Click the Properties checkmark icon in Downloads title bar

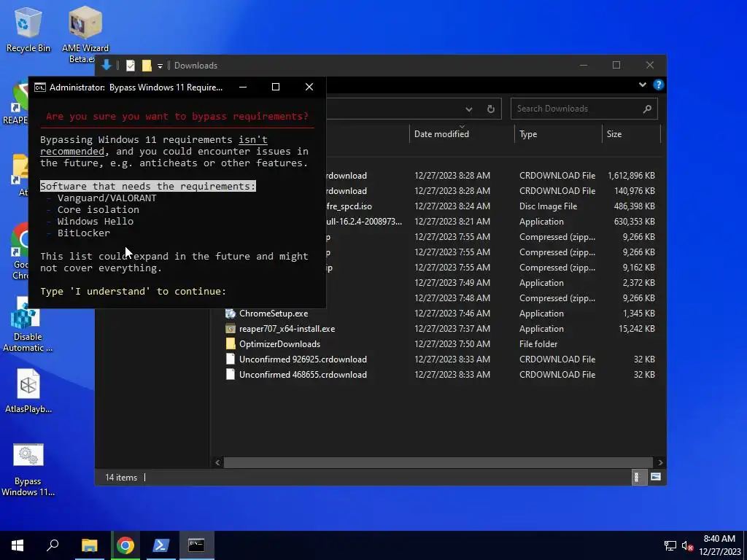pos(131,66)
